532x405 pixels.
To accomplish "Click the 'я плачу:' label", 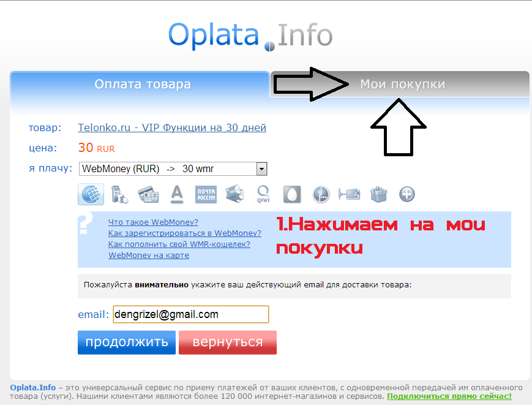I will click(51, 168).
